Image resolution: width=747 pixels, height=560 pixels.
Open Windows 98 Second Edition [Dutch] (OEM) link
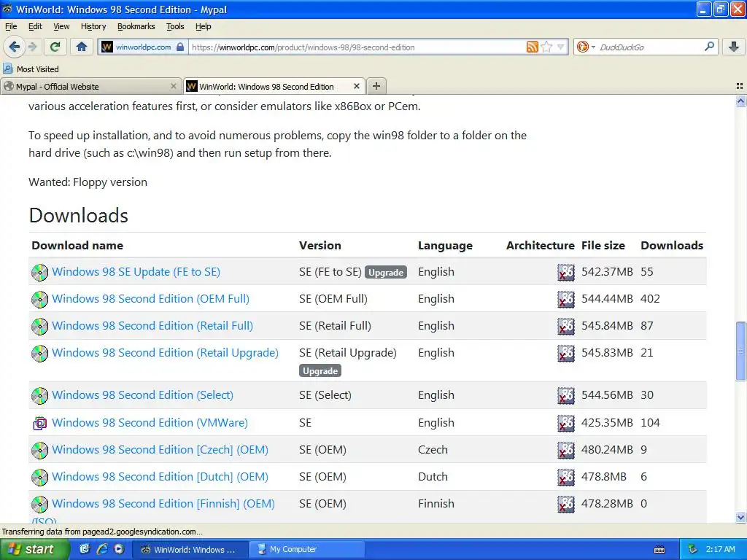click(x=160, y=477)
